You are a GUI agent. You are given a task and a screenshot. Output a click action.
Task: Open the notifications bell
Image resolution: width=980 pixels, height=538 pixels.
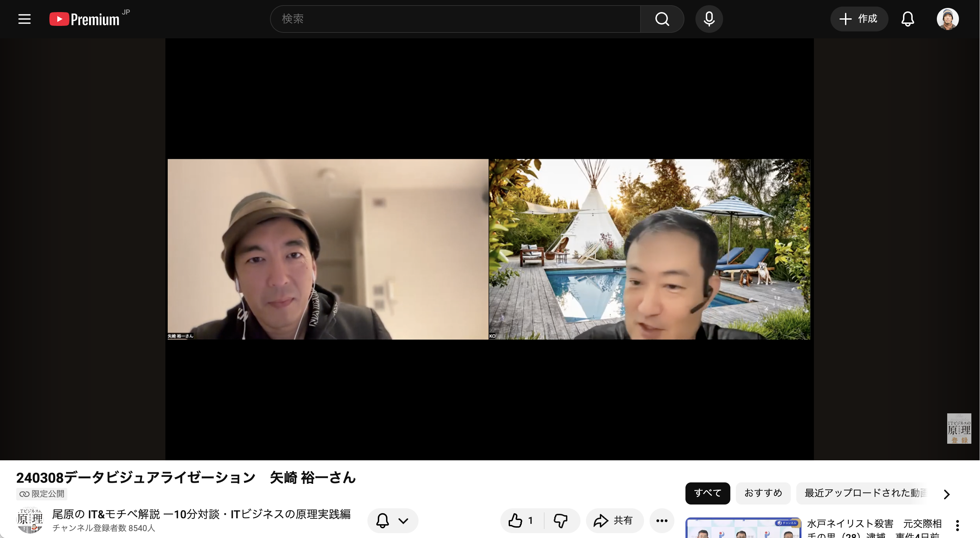coord(908,19)
